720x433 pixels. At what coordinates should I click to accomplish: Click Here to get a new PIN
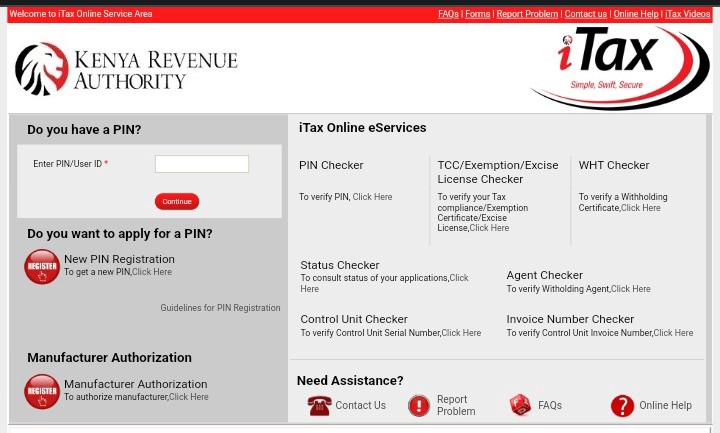152,272
